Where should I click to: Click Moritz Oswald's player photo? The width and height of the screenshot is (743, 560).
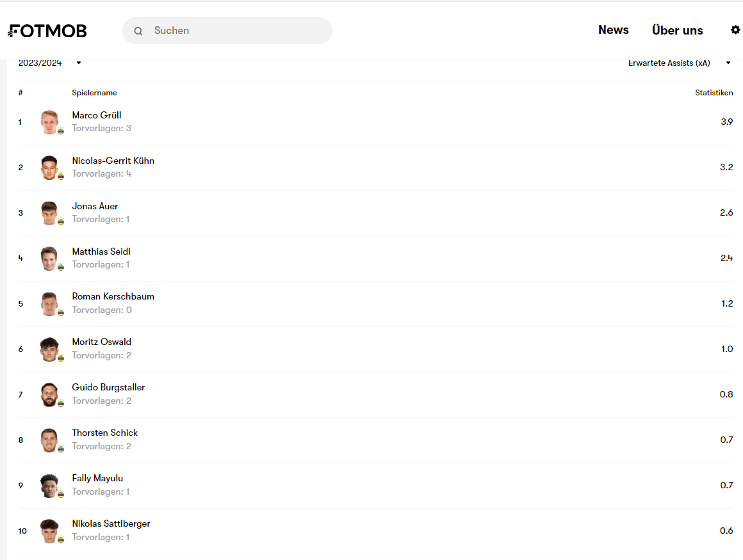click(x=49, y=349)
